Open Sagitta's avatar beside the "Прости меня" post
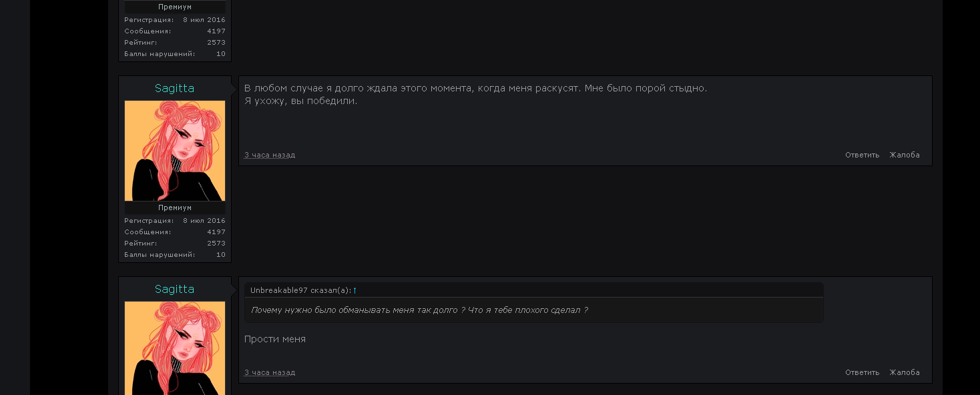980x395 pixels. click(x=175, y=348)
